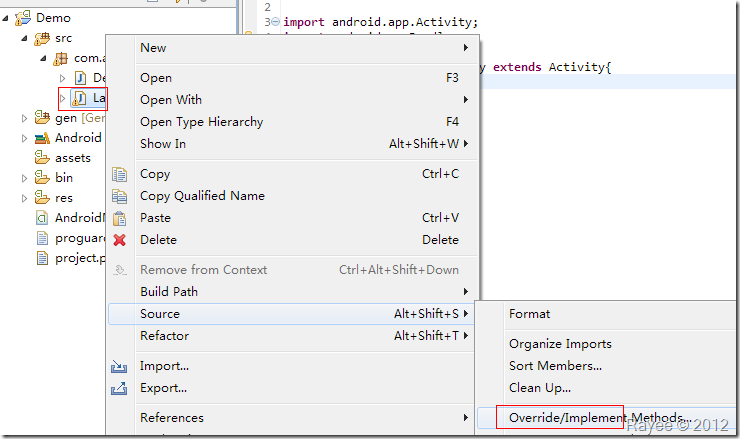The width and height of the screenshot is (740, 439).
Task: Select Open Type Hierarchy entry
Action: click(202, 122)
